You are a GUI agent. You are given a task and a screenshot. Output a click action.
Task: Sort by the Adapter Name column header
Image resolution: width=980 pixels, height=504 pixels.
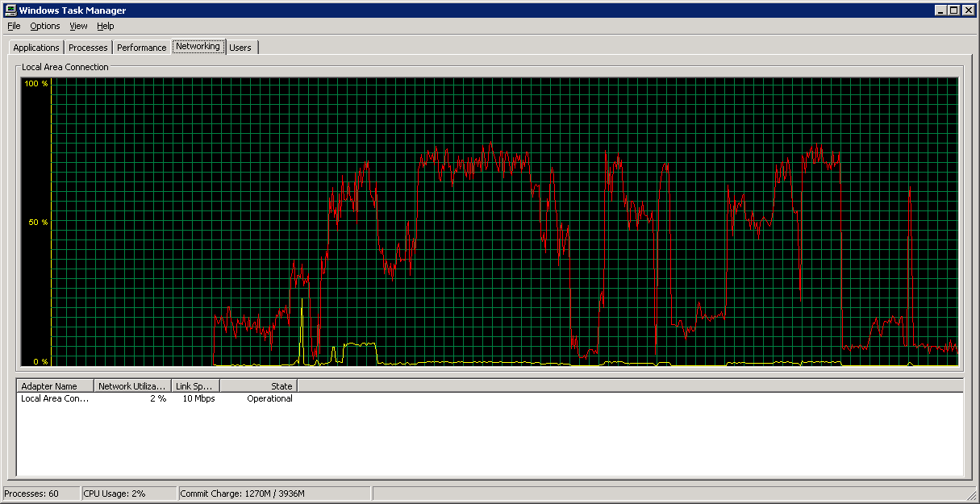[55, 386]
